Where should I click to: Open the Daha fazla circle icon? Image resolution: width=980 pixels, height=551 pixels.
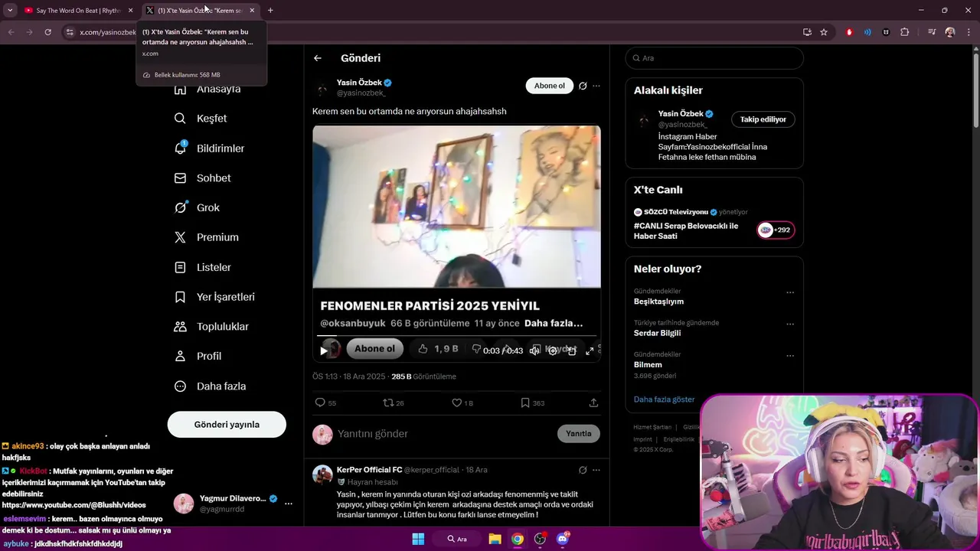coord(180,386)
